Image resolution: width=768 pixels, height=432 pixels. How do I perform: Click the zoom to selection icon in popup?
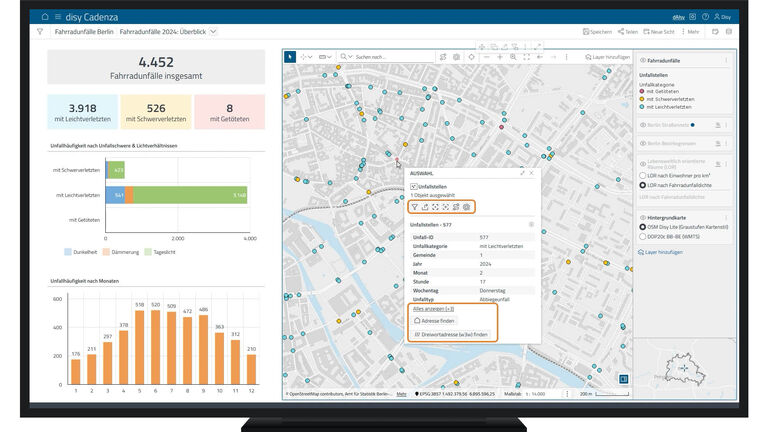coord(435,207)
